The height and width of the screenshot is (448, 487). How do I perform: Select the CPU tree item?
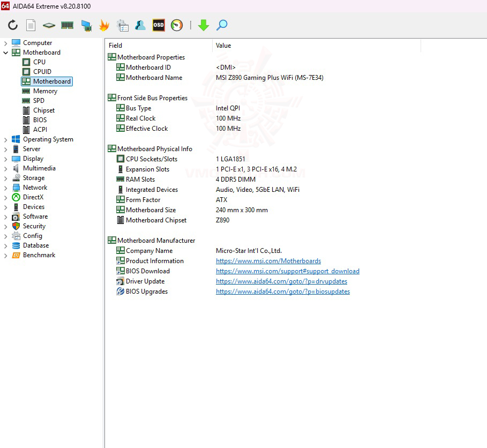pos(39,62)
